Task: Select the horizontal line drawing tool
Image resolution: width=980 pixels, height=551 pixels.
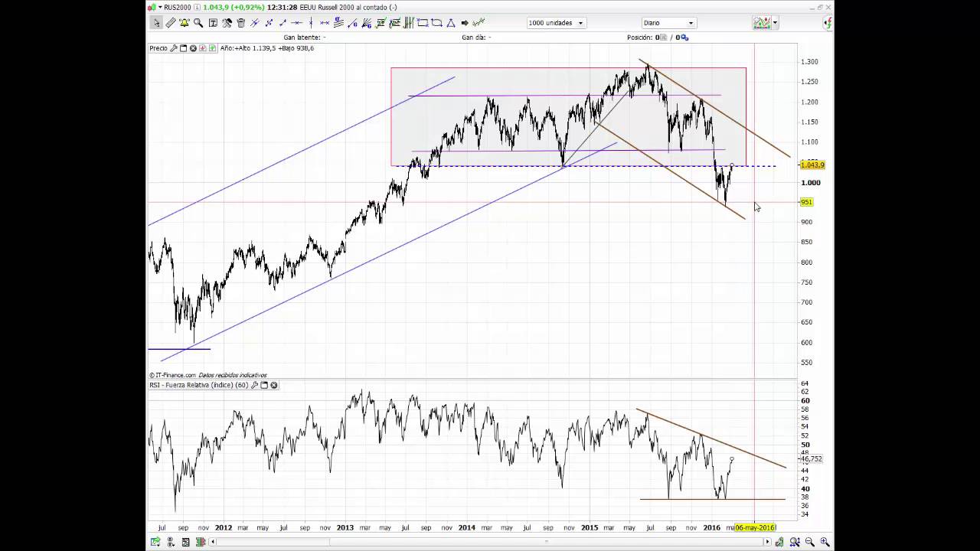Action: click(x=297, y=23)
